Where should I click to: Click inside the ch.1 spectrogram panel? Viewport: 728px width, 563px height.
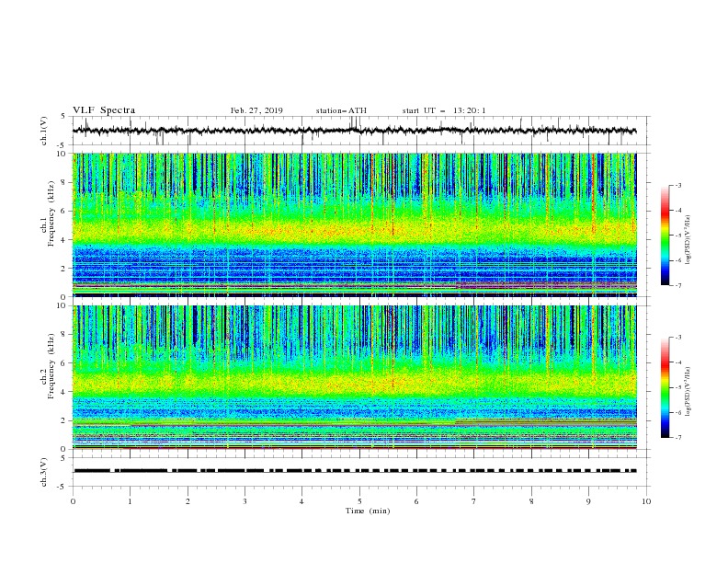coord(355,224)
